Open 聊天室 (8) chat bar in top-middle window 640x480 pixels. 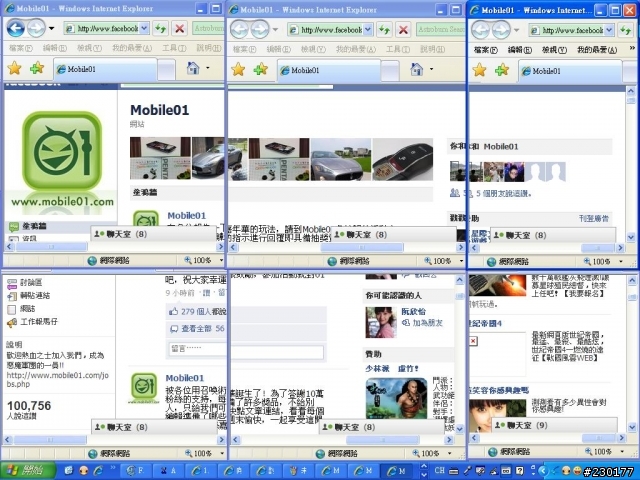pos(393,235)
